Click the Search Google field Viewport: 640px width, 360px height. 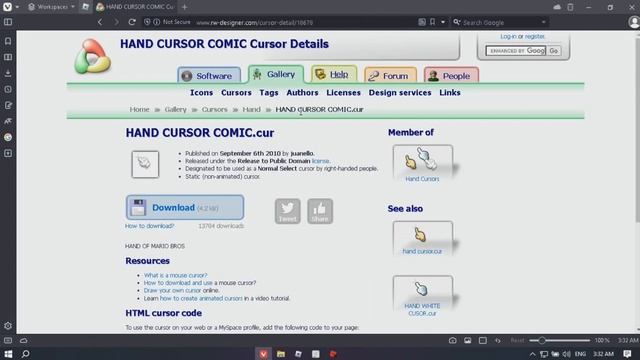pos(500,22)
